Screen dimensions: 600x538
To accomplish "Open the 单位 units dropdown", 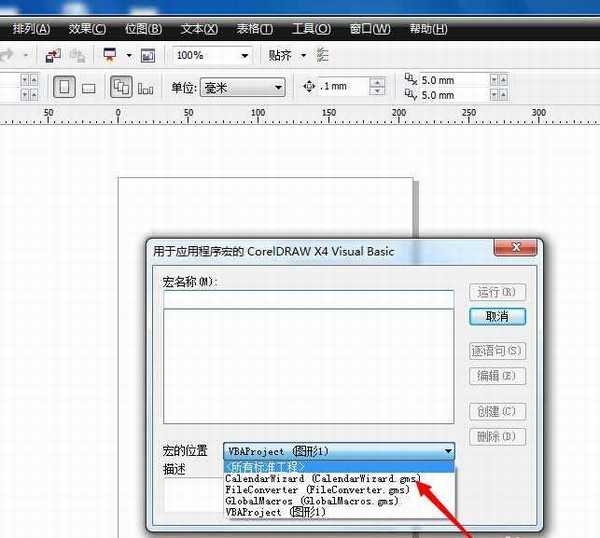I will (x=277, y=88).
